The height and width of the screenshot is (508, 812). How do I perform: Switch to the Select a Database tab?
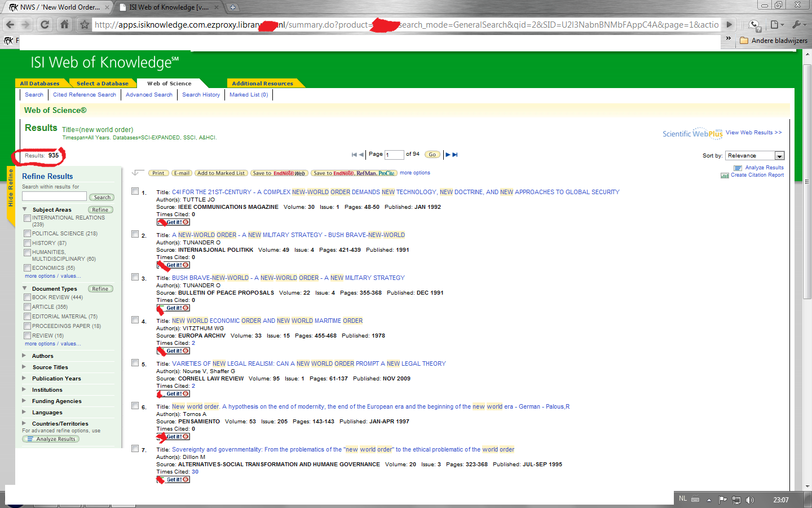(103, 84)
